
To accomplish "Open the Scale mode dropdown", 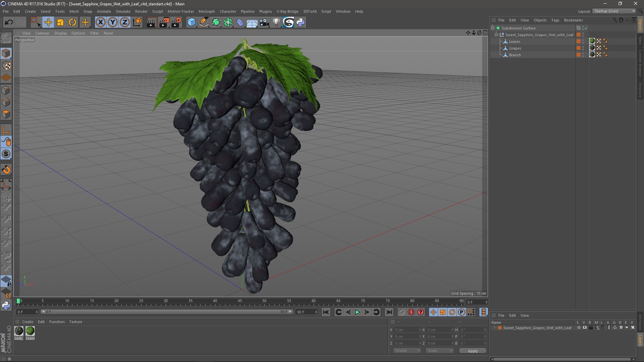I will 439,351.
